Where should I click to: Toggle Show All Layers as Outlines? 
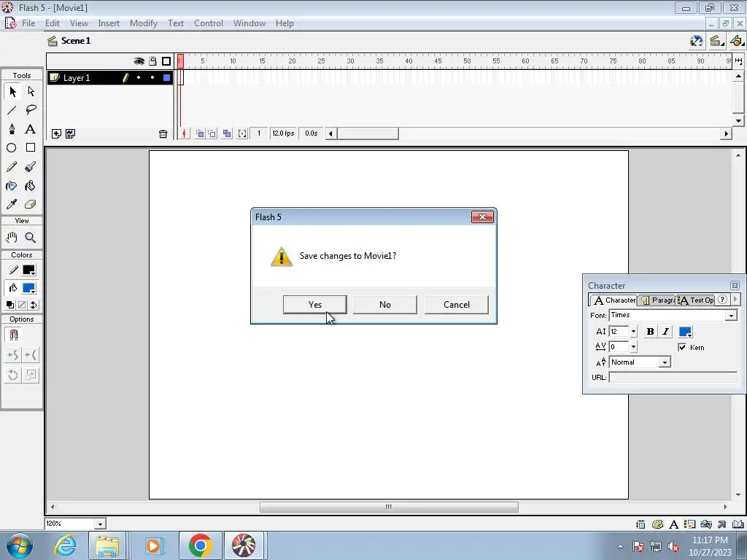pyautogui.click(x=166, y=61)
